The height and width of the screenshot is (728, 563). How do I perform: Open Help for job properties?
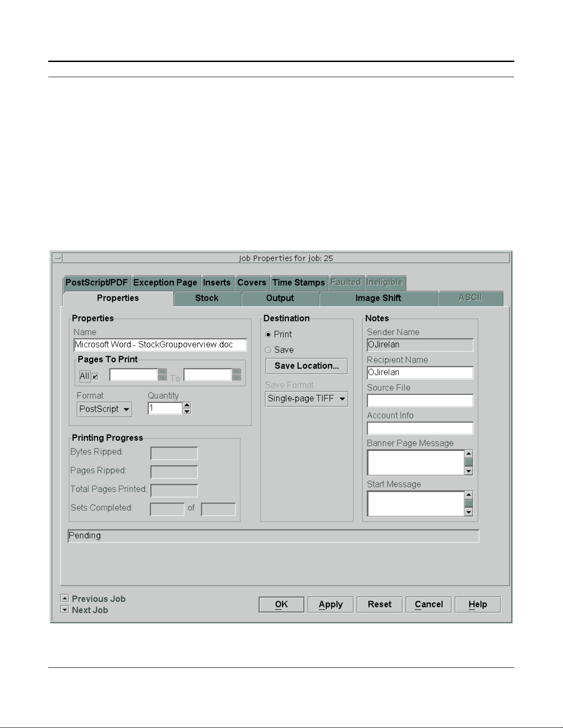(478, 604)
